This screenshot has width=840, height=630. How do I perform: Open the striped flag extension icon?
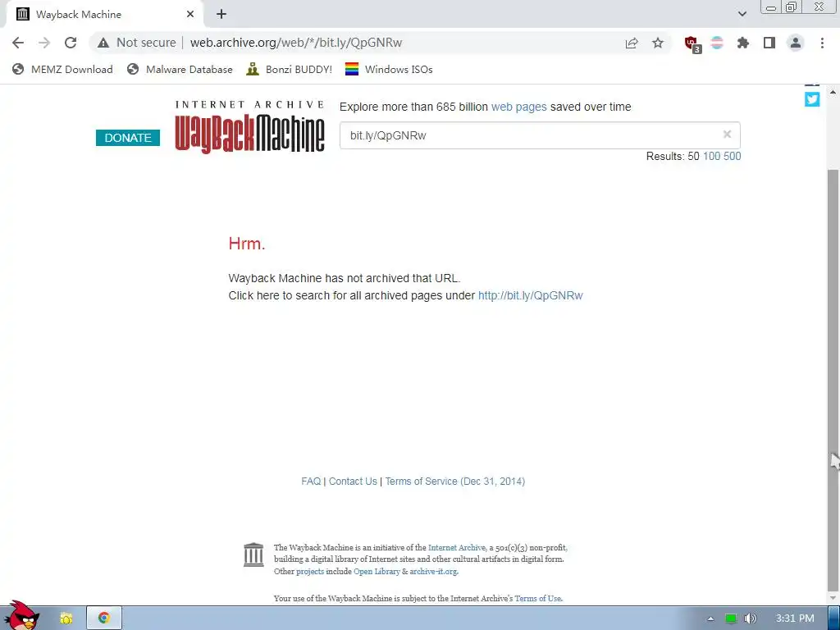click(717, 43)
